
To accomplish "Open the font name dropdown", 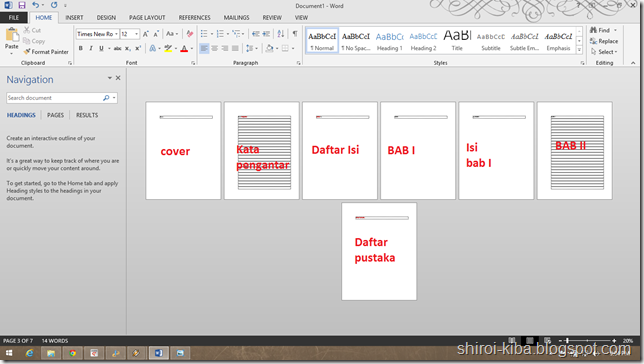I will pyautogui.click(x=116, y=34).
